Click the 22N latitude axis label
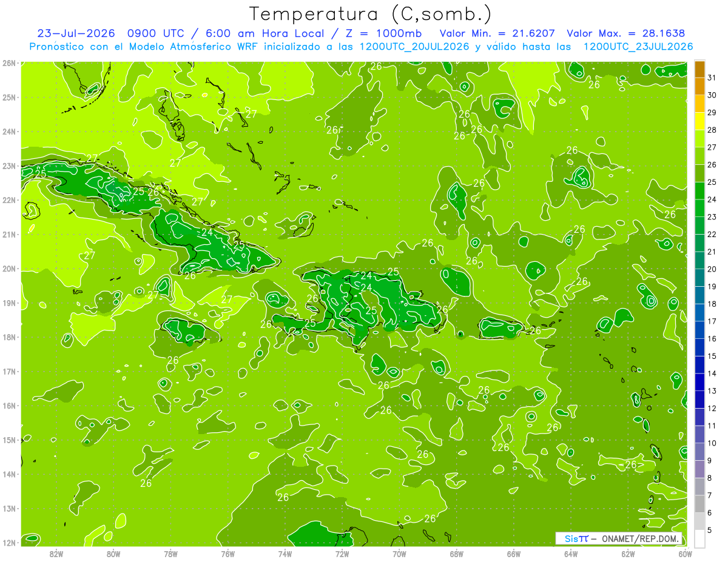The height and width of the screenshot is (562, 728). click(9, 200)
